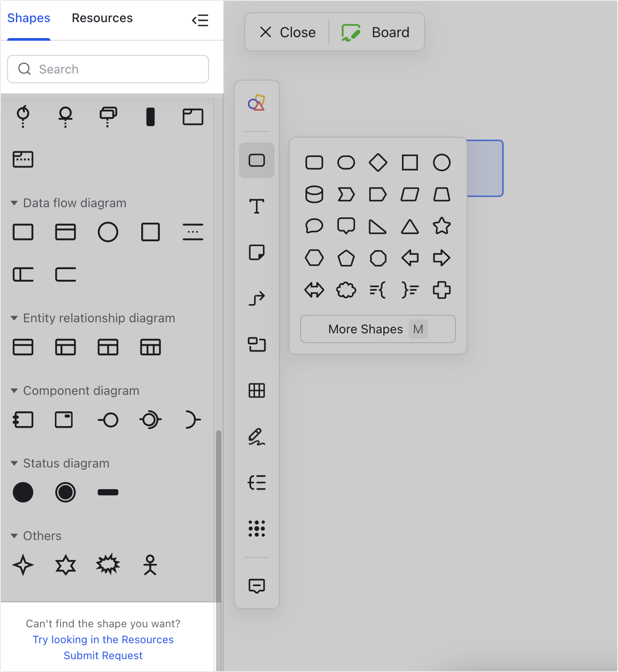Collapse the Component diagram section

(x=14, y=391)
